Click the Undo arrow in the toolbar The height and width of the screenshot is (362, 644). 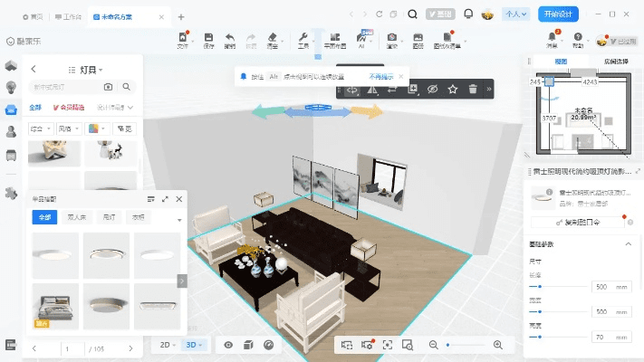coord(229,40)
